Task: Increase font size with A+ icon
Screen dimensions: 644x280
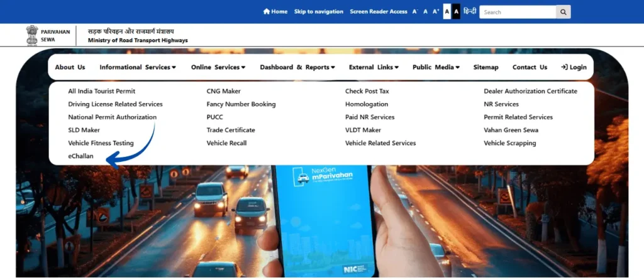Action: [436, 11]
